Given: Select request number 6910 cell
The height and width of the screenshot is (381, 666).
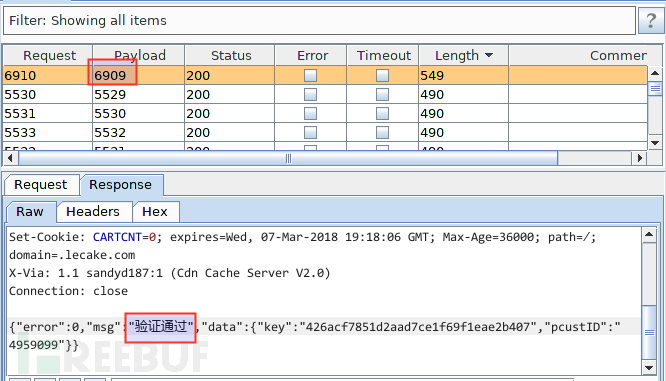Looking at the screenshot, I should 48,76.
